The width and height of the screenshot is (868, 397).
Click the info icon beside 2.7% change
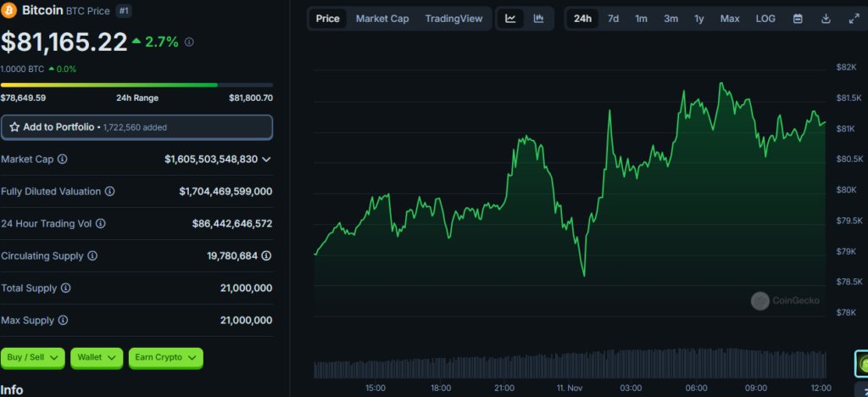click(189, 42)
